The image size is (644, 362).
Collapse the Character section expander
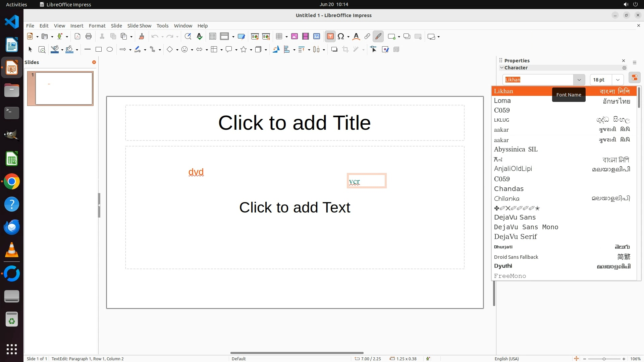tap(502, 68)
